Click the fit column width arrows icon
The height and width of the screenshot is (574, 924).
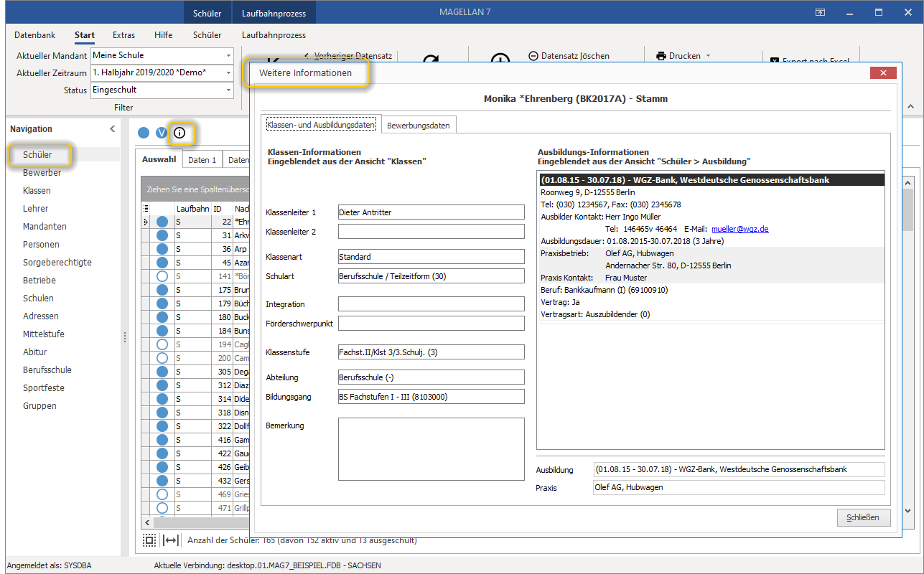(x=171, y=540)
